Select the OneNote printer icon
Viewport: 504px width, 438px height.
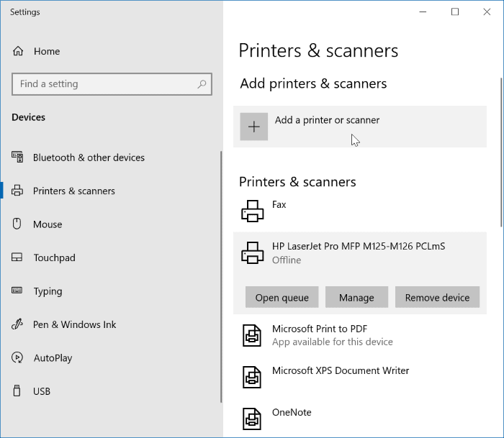coord(252,418)
